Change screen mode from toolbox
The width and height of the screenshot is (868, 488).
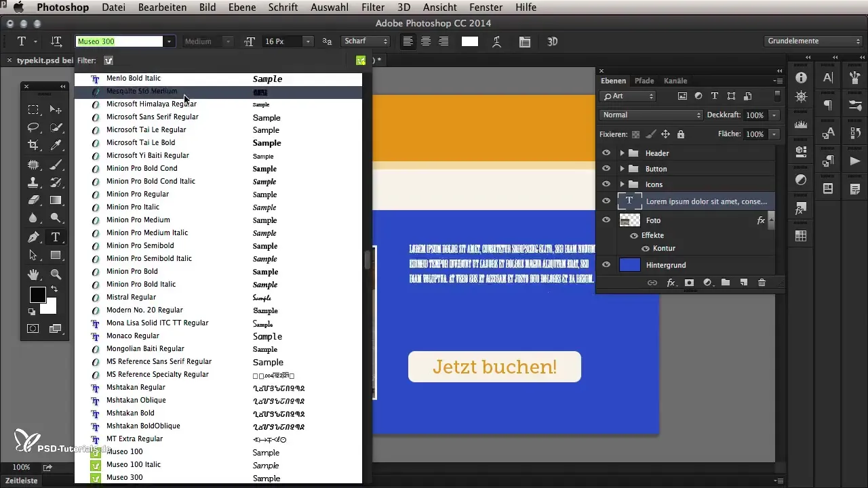(56, 329)
